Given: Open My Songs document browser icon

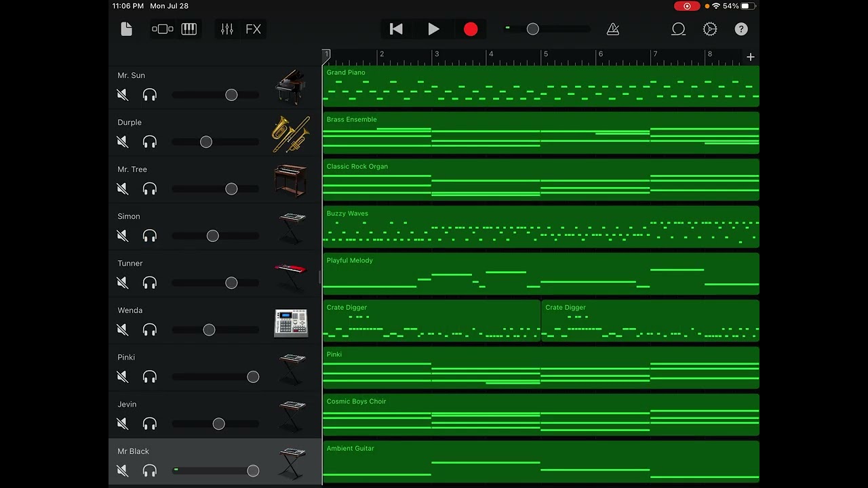Looking at the screenshot, I should pyautogui.click(x=126, y=29).
